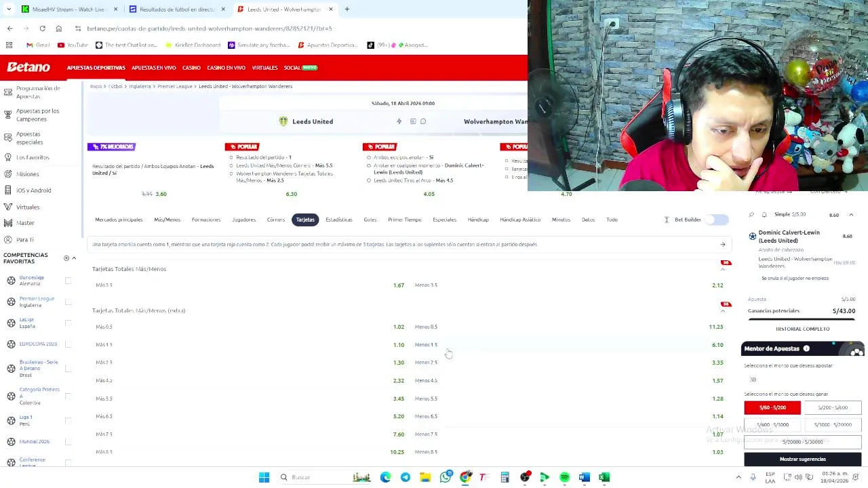Reload the browser page

point(42,28)
